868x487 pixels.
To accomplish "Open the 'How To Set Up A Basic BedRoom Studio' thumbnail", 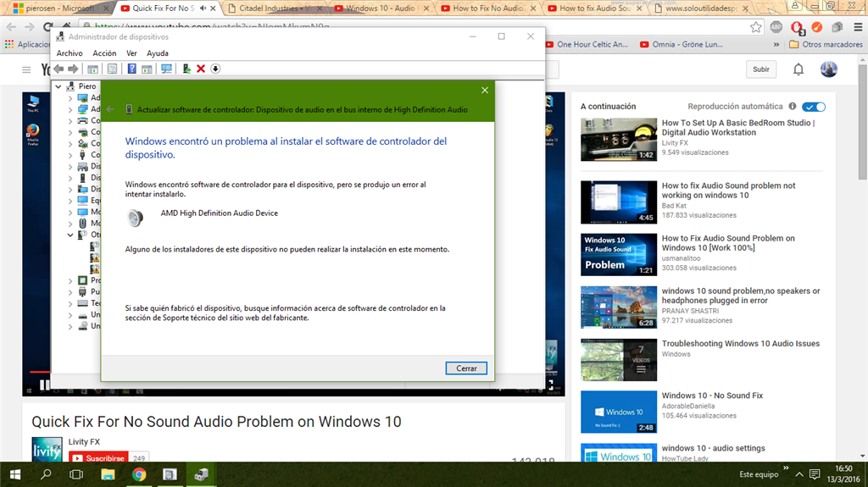I will point(619,140).
